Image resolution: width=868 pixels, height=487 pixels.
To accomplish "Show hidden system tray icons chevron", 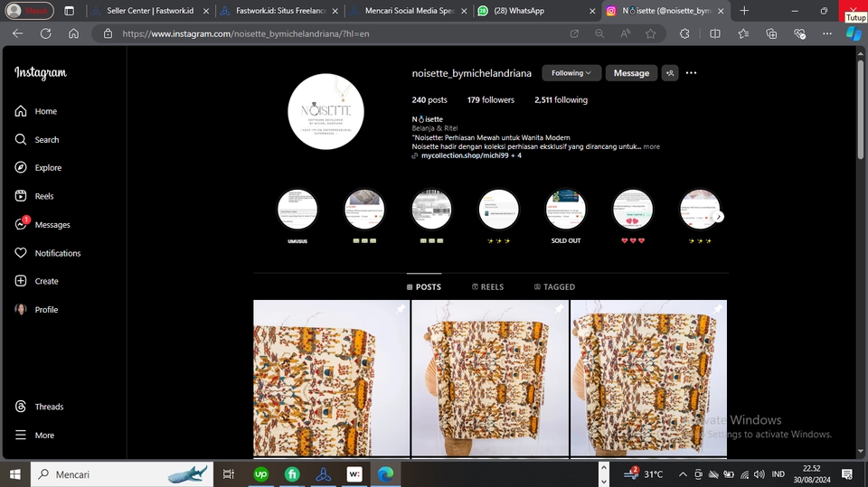I will (683, 474).
